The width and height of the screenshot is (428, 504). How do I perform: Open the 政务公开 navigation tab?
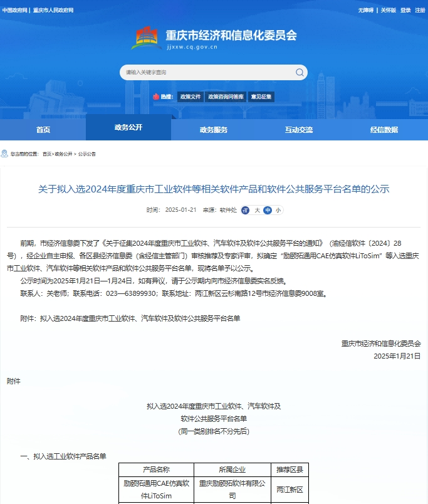(x=128, y=127)
